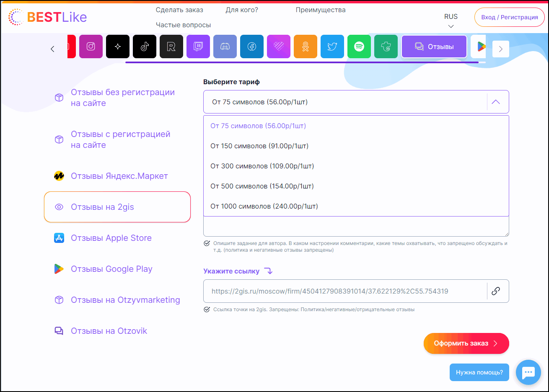Select Отзывы Яндекс.Маркет service

[x=117, y=176]
